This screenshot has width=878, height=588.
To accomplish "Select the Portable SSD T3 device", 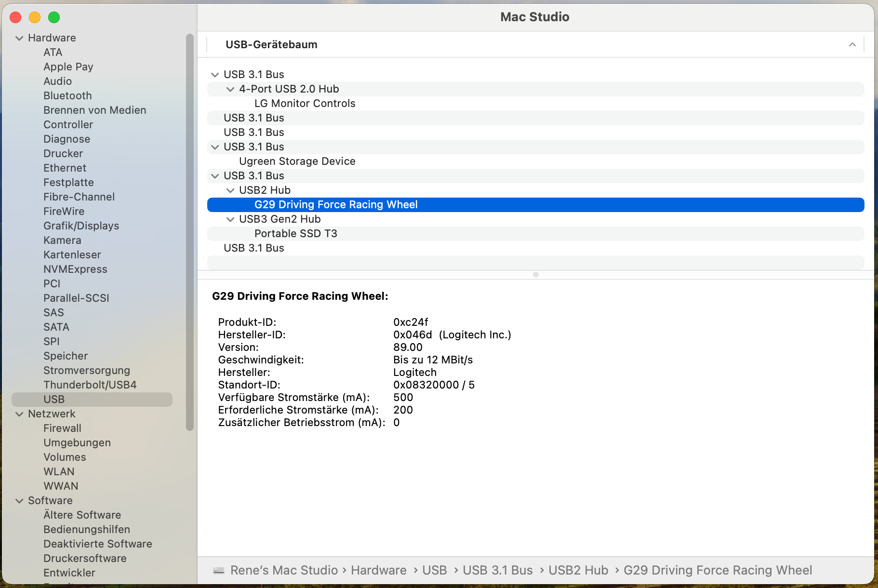I will 295,233.
